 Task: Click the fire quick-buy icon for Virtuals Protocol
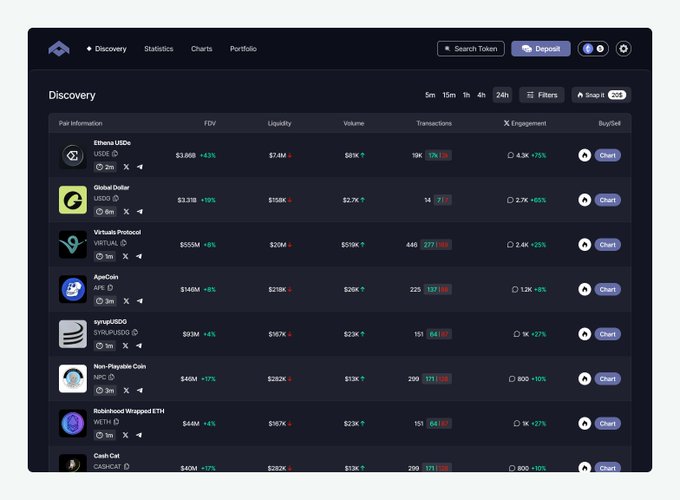585,245
